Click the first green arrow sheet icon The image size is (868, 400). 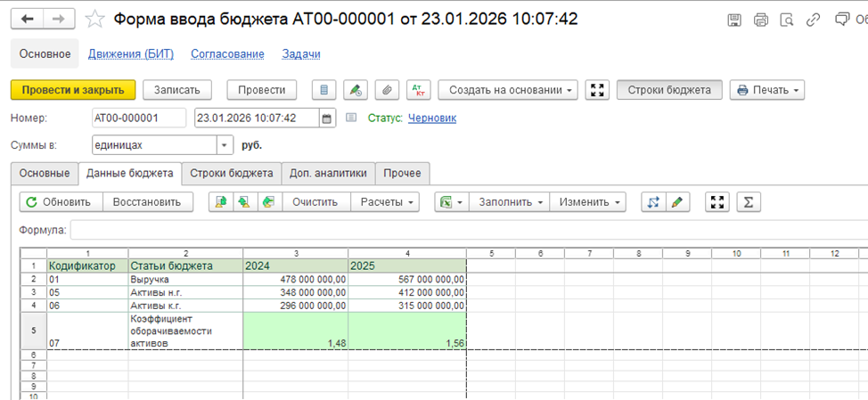(x=221, y=202)
